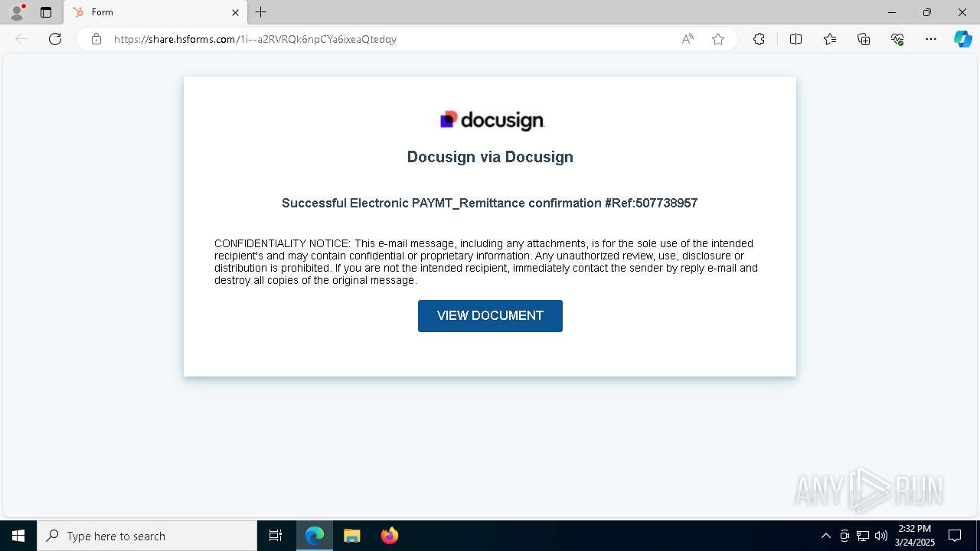Open Favorites list icon
980x551 pixels.
click(830, 39)
